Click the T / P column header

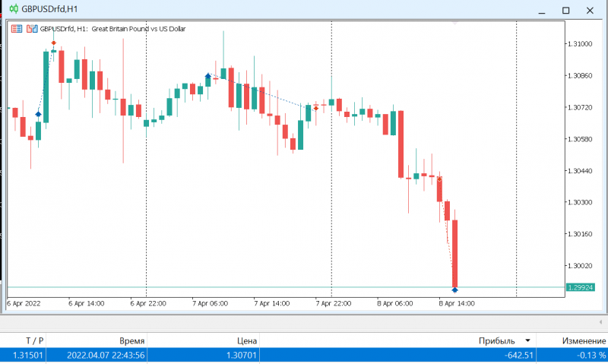click(x=34, y=340)
